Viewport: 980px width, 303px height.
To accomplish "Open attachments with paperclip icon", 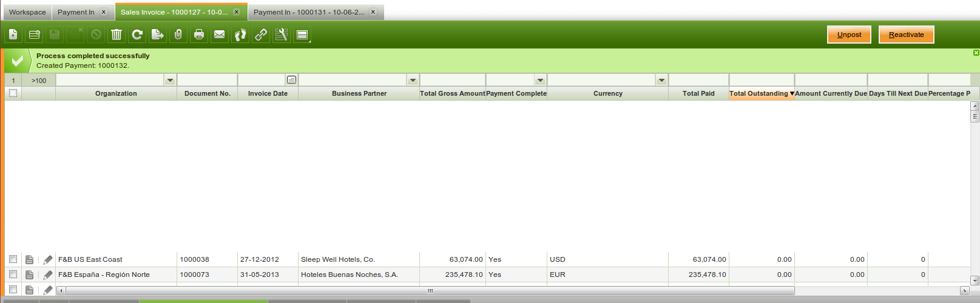I will [178, 35].
